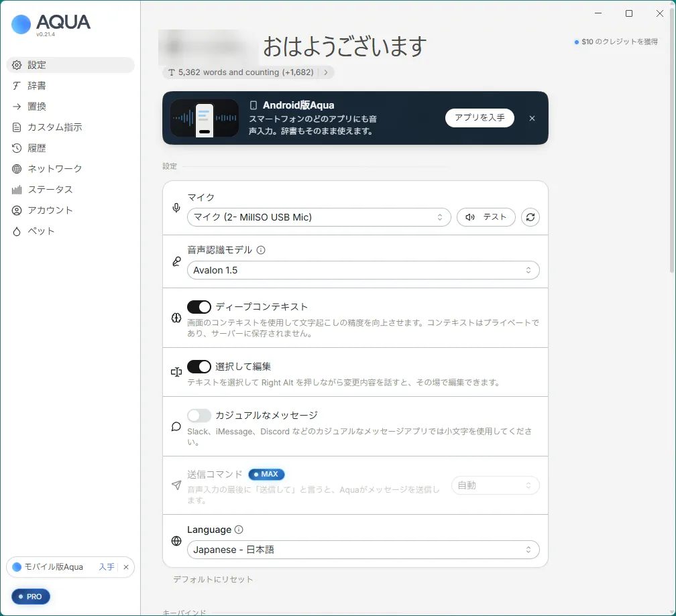The height and width of the screenshot is (616, 676).
Task: Open アカウント in the sidebar
Action: point(70,210)
